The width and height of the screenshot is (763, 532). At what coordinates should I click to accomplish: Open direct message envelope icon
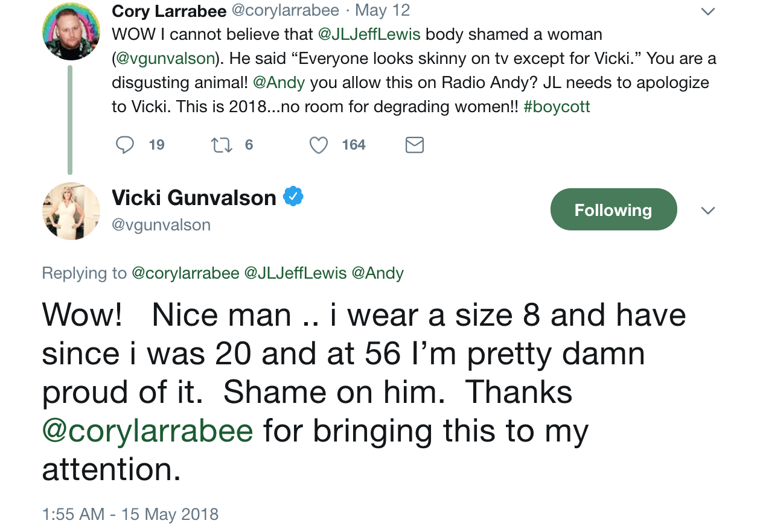(414, 145)
